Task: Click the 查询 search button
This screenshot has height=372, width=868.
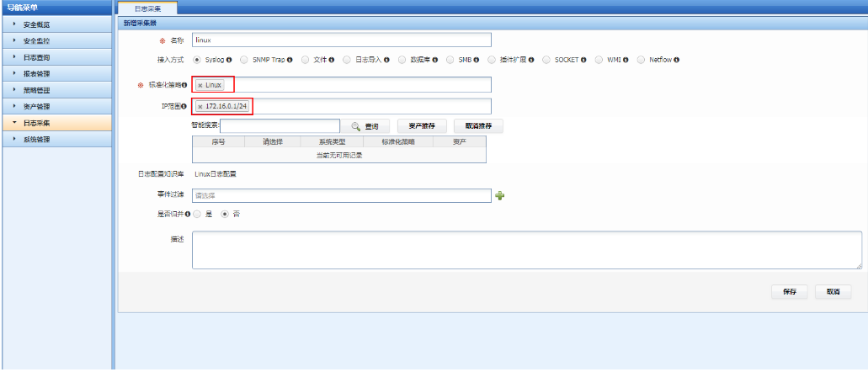Action: click(365, 125)
